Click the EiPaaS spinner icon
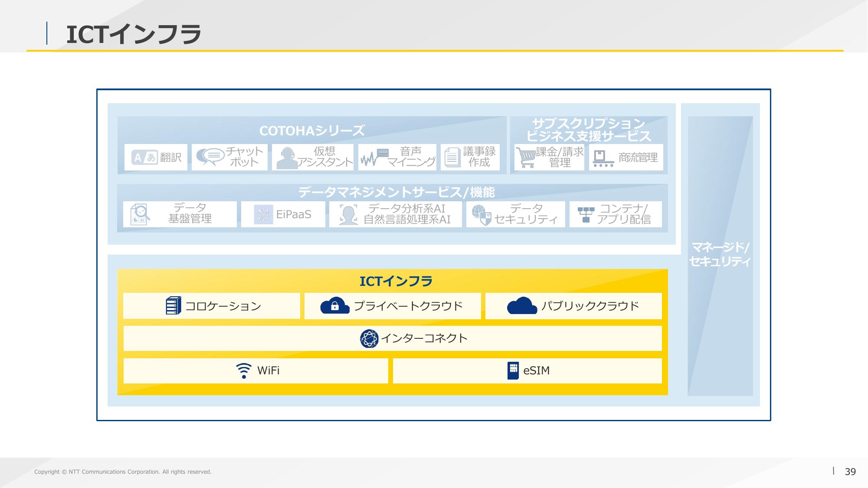Screen dimensions: 868x488 264,214
